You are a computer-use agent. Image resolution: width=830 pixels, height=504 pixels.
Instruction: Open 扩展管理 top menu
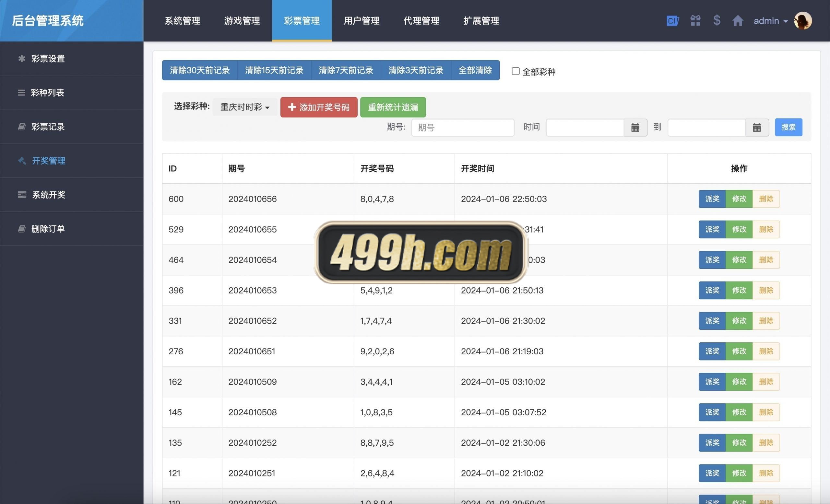481,21
